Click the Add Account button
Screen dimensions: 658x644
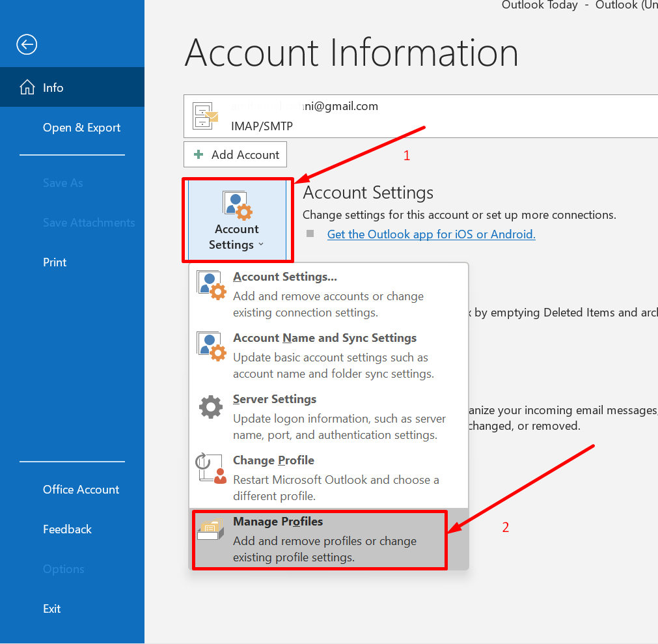235,154
